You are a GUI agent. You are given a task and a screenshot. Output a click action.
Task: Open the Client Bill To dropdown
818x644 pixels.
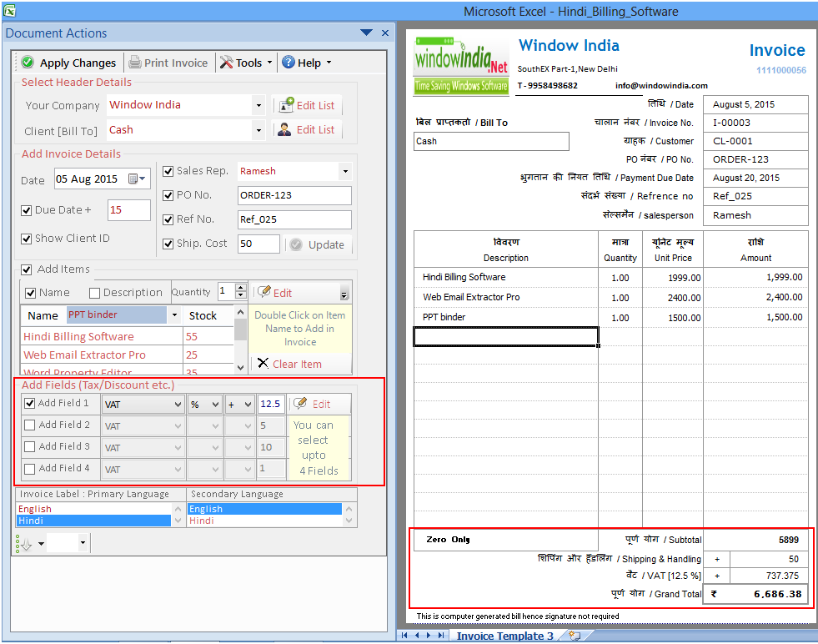(258, 130)
